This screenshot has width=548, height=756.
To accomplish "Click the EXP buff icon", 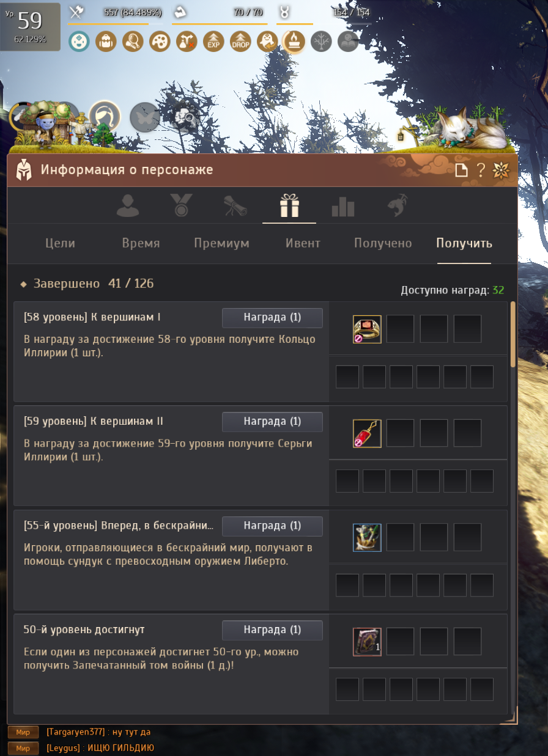I will [x=213, y=42].
